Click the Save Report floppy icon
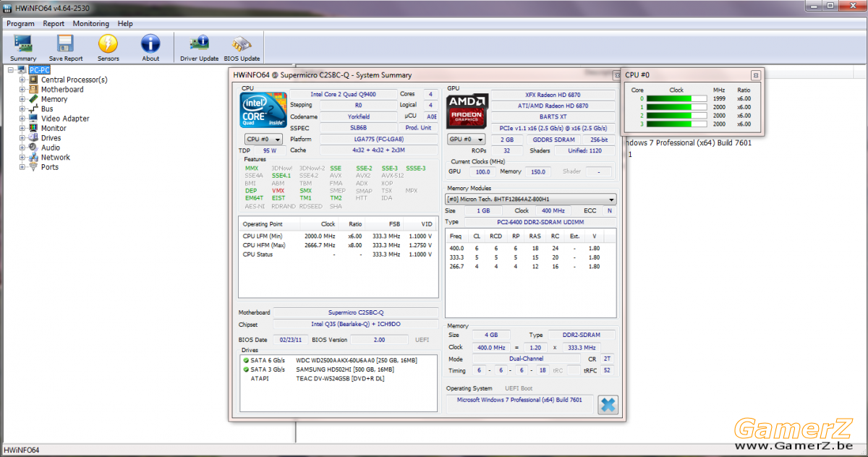The height and width of the screenshot is (457, 868). click(66, 48)
